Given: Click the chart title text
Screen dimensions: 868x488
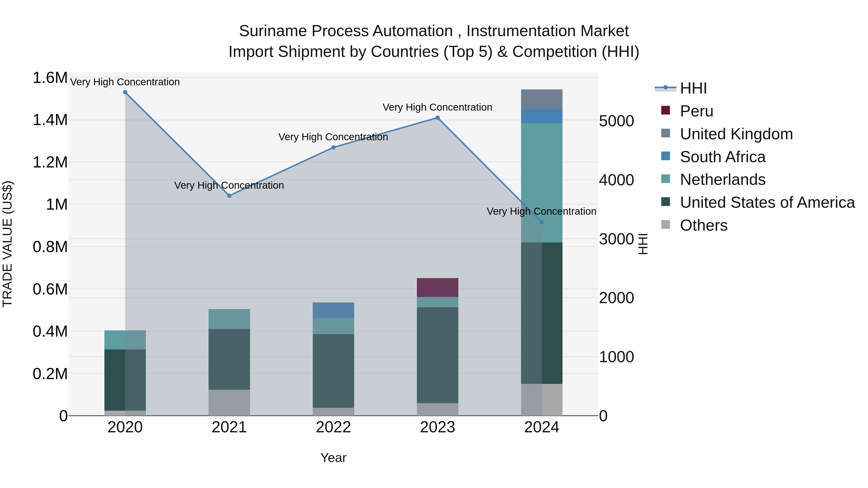Looking at the screenshot, I should pos(434,41).
